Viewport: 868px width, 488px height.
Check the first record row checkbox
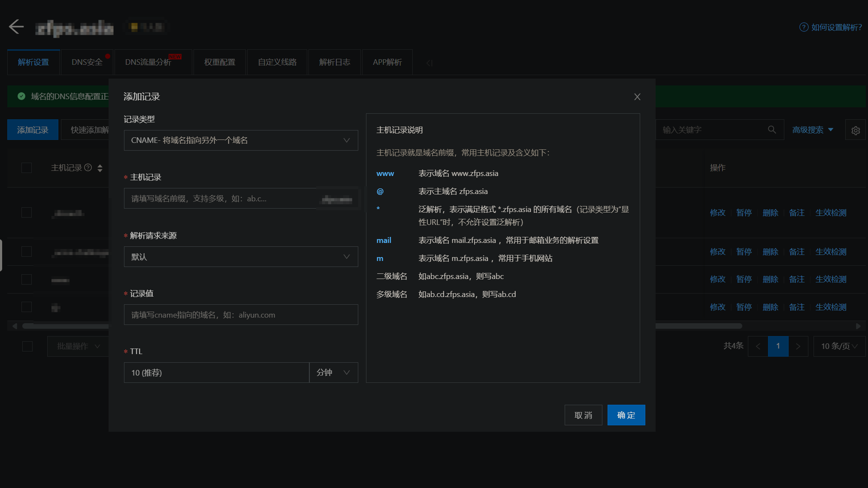click(27, 212)
